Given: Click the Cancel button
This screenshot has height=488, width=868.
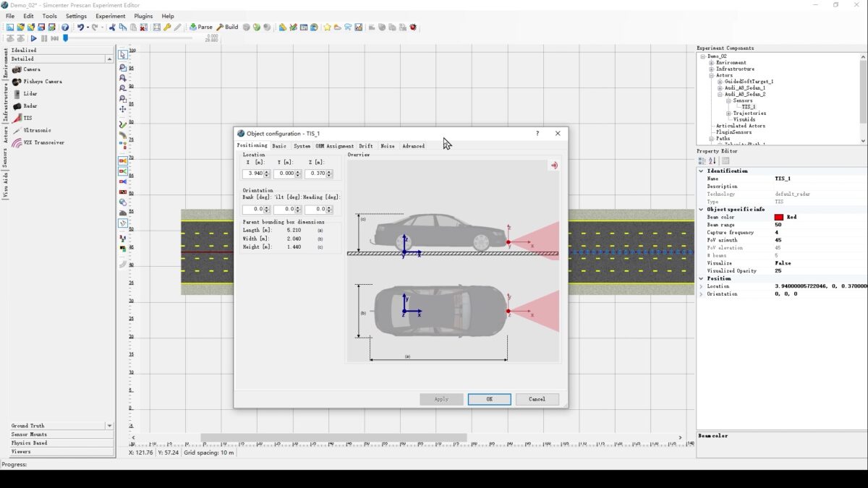Looking at the screenshot, I should point(537,399).
